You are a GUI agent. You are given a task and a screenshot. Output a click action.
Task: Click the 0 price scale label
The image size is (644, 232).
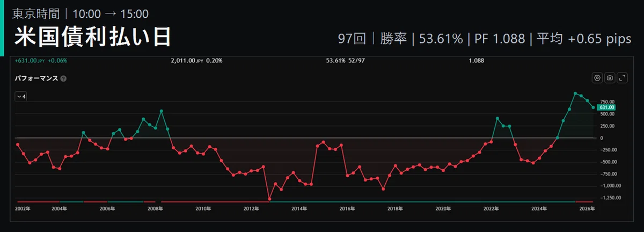(x=602, y=138)
